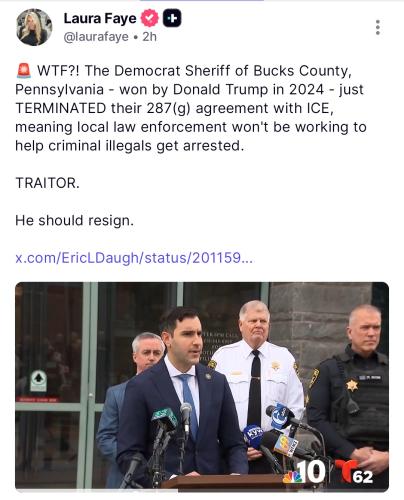This screenshot has height=500, width=404.
Task: Open Laura Faye's profile avatar
Action: click(34, 27)
